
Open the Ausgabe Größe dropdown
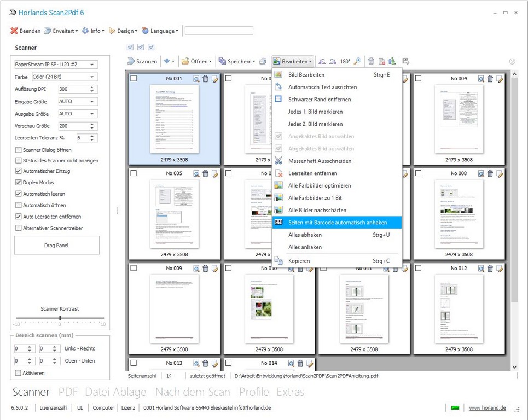point(78,114)
